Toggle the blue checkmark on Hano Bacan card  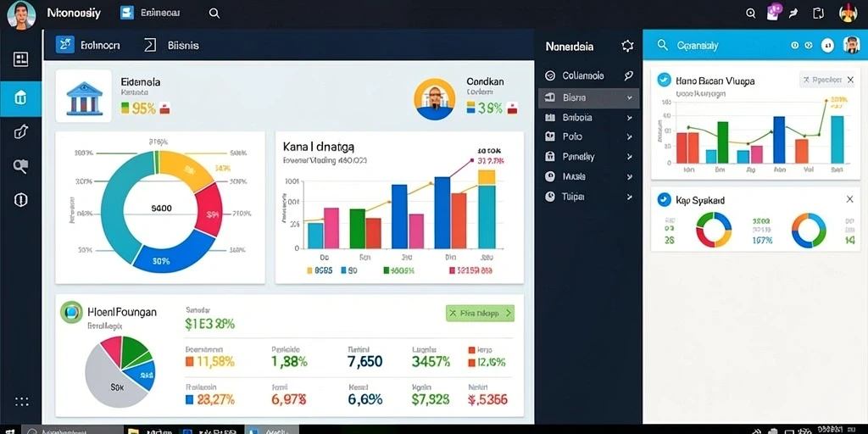tap(663, 81)
